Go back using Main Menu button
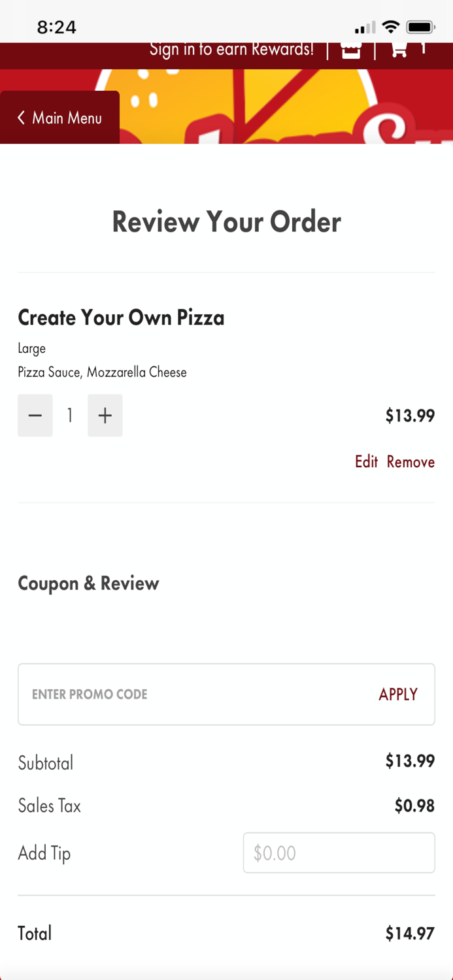The image size is (453, 980). 60,118
